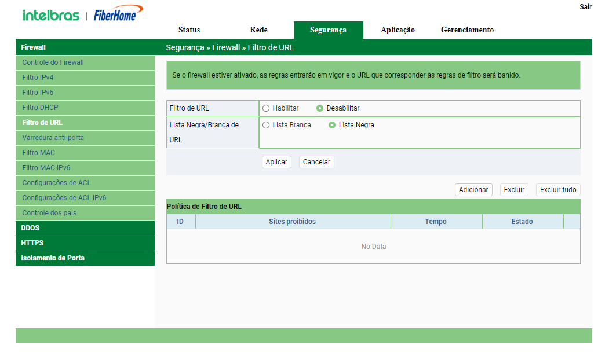Screen dimensions: 598x364
Task: Choose the Lista Negra option
Action: click(332, 125)
